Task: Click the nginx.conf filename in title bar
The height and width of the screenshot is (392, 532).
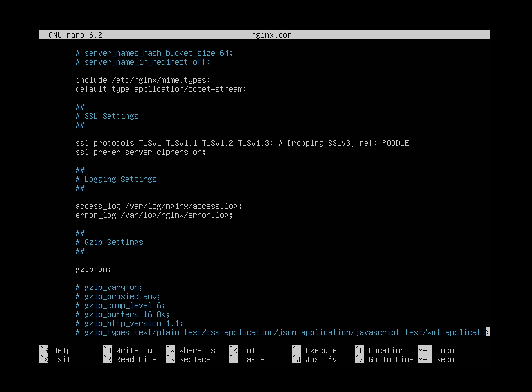Action: 273,35
